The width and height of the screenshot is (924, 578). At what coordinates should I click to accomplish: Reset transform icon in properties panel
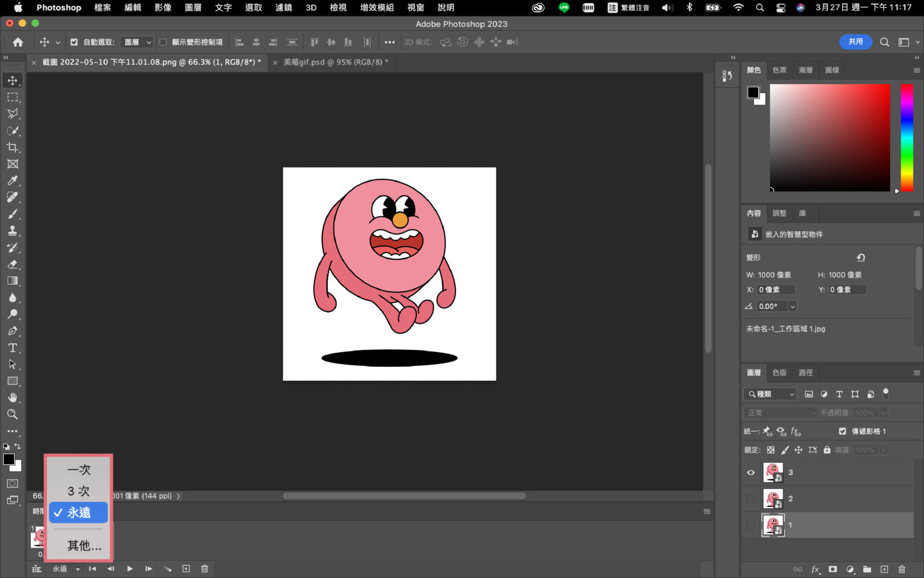[861, 258]
